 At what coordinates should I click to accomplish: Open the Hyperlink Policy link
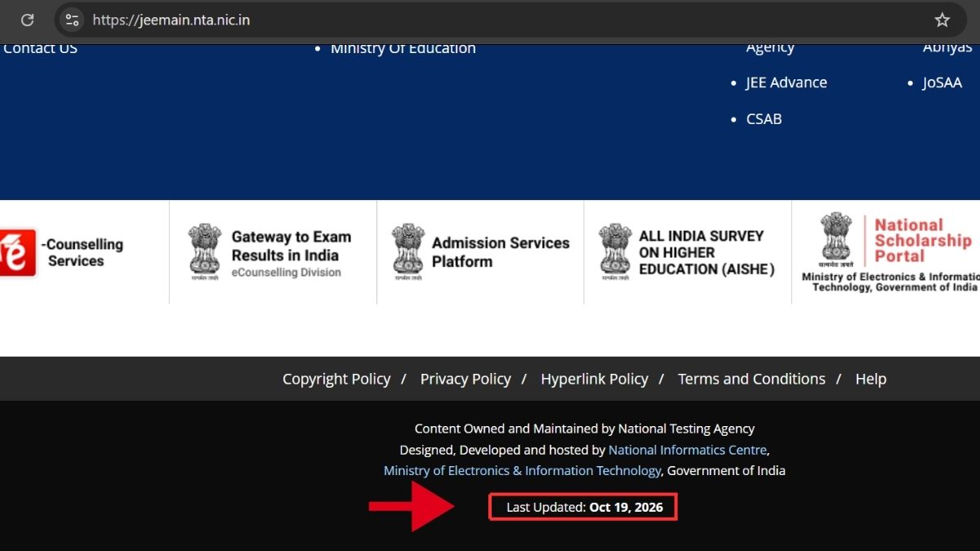(x=595, y=379)
